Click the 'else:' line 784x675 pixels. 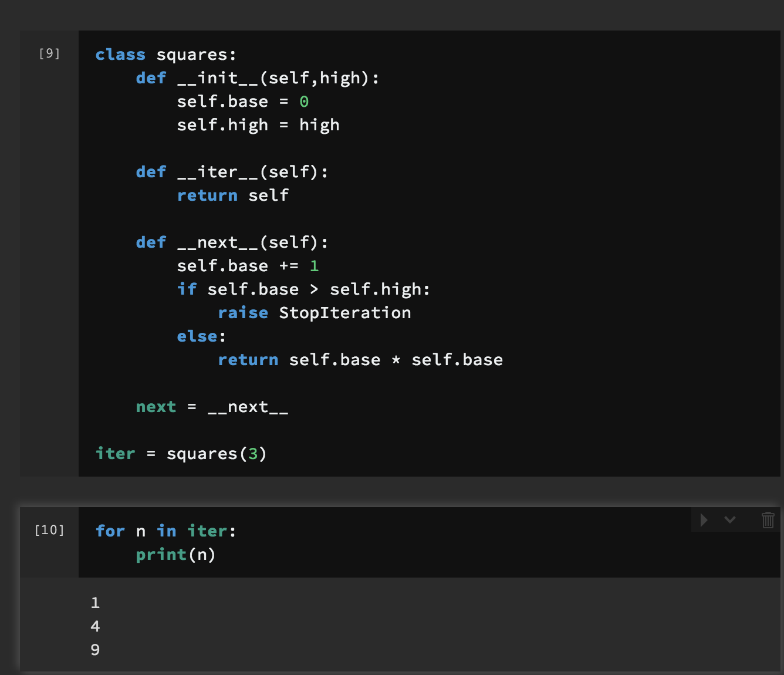(x=201, y=336)
